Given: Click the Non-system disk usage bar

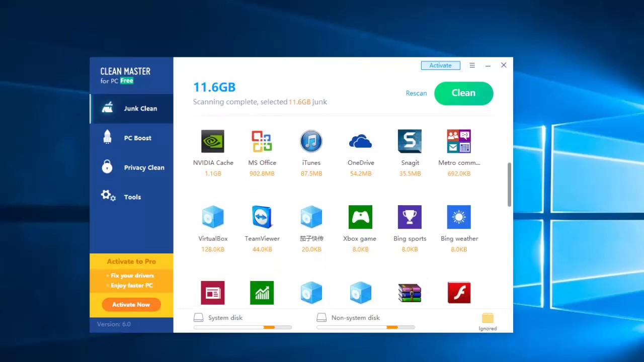Looking at the screenshot, I should 366,327.
